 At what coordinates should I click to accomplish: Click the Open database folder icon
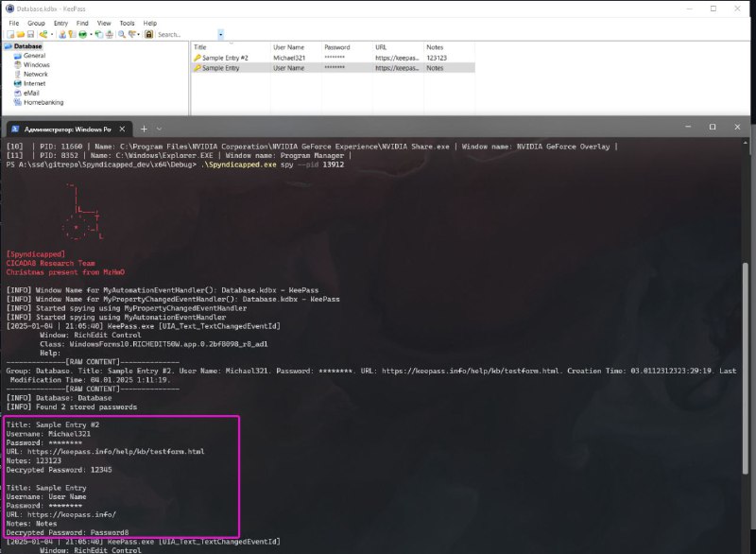coord(20,34)
